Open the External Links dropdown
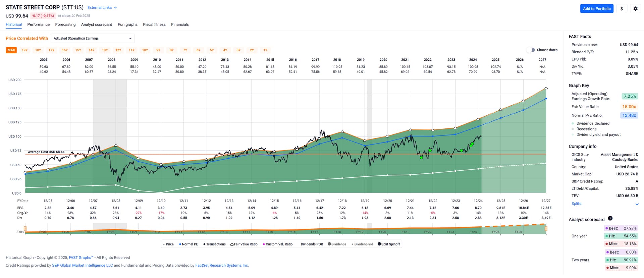This screenshot has width=644, height=278. [102, 8]
